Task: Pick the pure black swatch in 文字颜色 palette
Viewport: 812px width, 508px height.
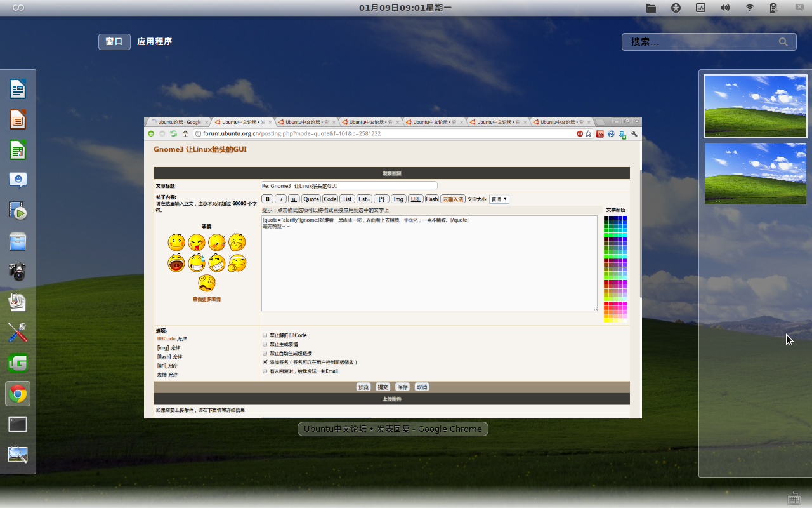Action: [606, 218]
